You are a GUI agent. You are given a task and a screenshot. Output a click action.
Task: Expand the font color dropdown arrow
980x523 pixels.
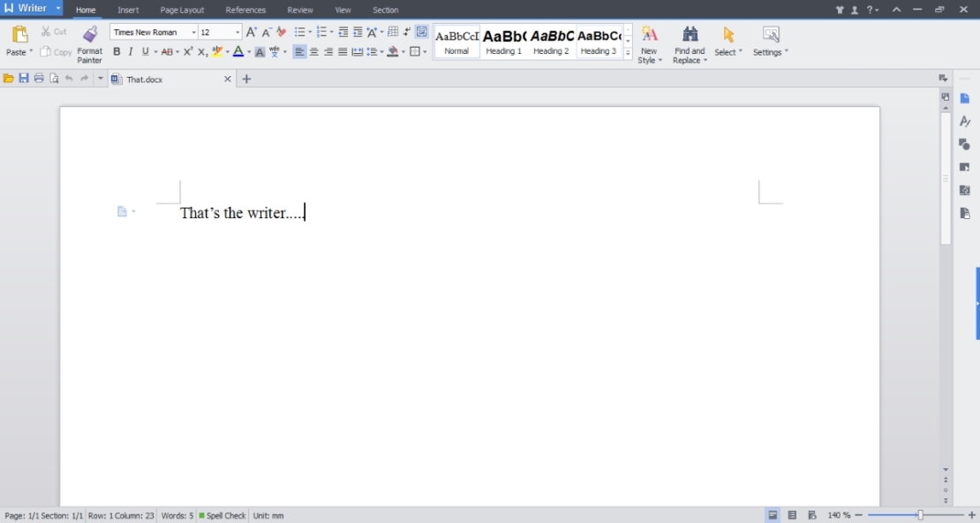tap(248, 51)
